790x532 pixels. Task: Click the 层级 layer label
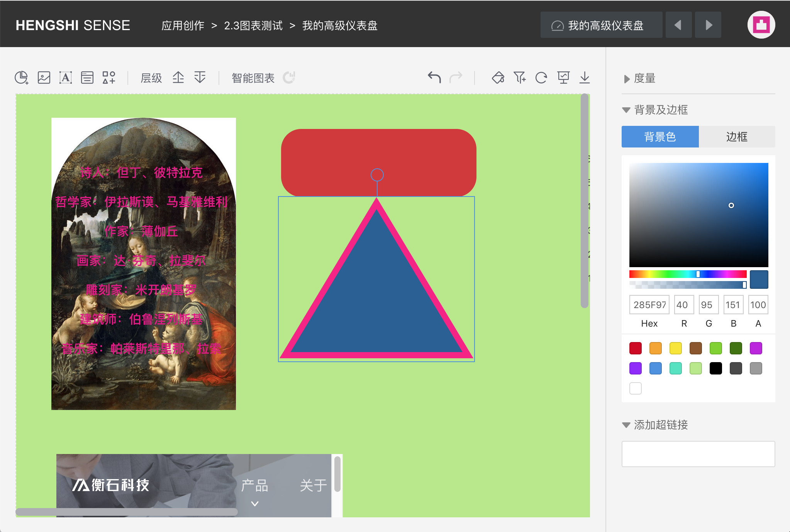pos(151,78)
